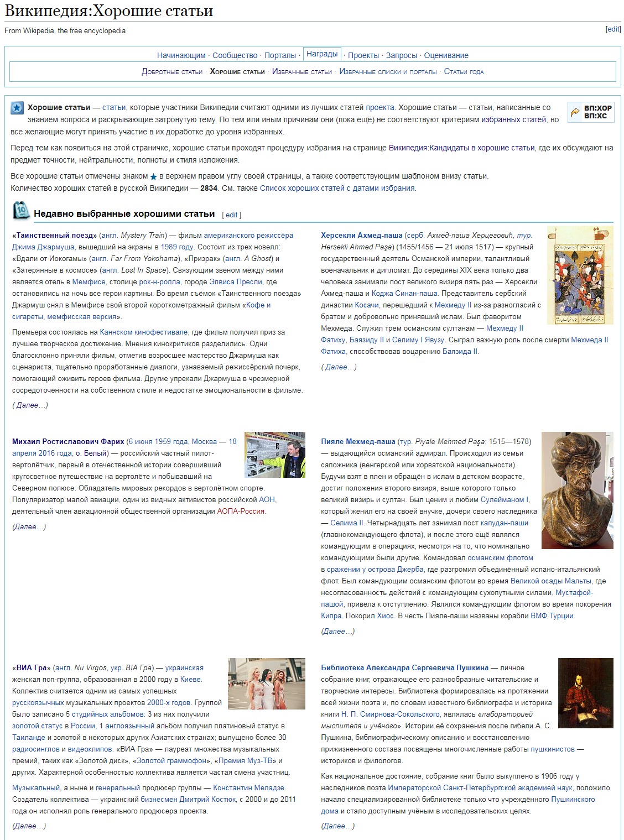The height and width of the screenshot is (840, 624).
Task: Click the calendar icon beside Недавно выбранные
Action: pyautogui.click(x=21, y=211)
